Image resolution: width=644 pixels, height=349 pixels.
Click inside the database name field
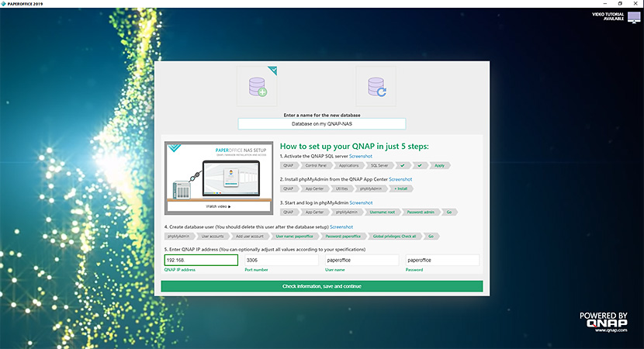coord(322,123)
